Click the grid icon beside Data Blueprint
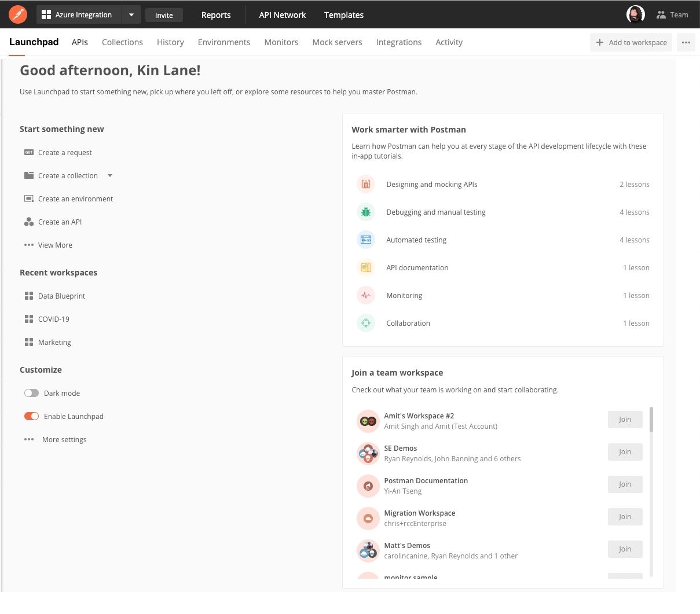Viewport: 700px width, 614px height. [29, 296]
